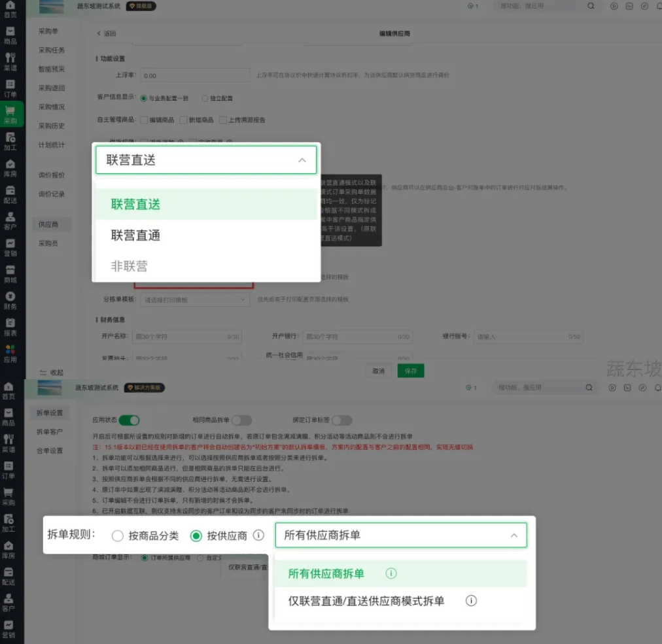The height and width of the screenshot is (644, 662).
Task: Click 返回 to go back
Action: (106, 33)
